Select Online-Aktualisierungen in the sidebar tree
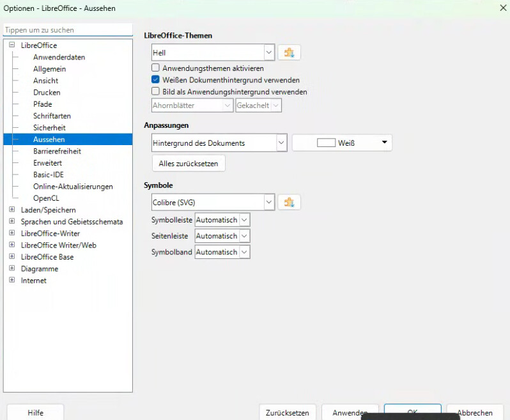510x420 pixels. 73,187
